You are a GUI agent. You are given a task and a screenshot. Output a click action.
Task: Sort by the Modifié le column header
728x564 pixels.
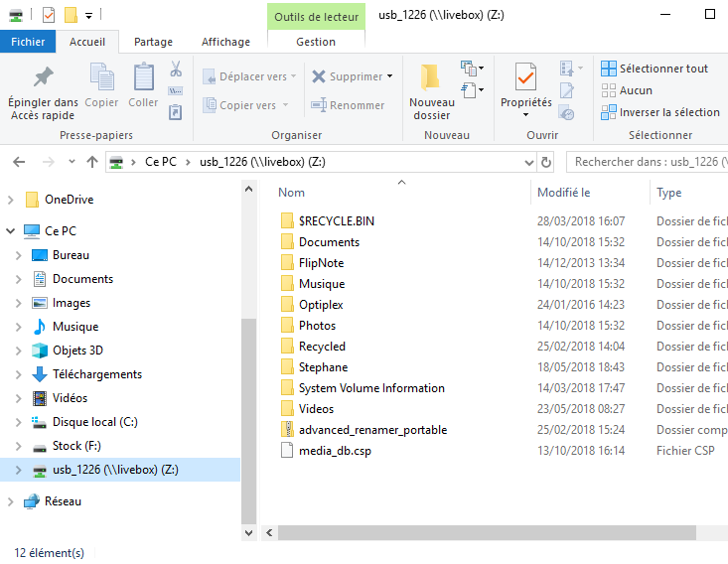(x=564, y=193)
